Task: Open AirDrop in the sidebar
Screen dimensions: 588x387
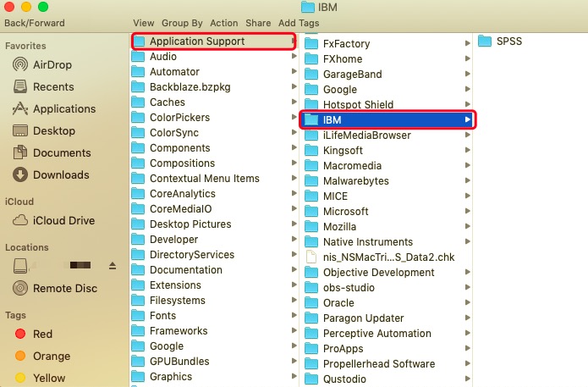Action: pos(42,64)
